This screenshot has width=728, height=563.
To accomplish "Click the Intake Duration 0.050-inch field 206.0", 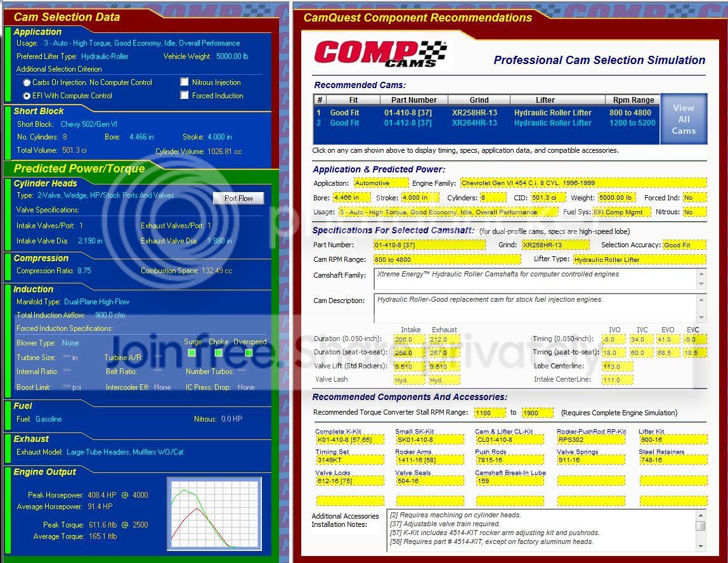I will [x=409, y=339].
